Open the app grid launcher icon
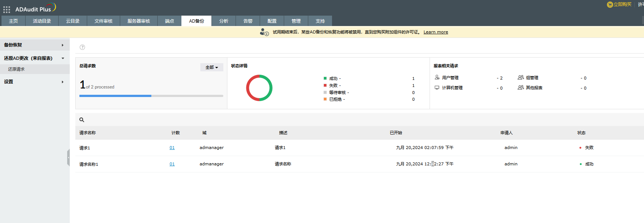The image size is (644, 223). pyautogui.click(x=7, y=10)
